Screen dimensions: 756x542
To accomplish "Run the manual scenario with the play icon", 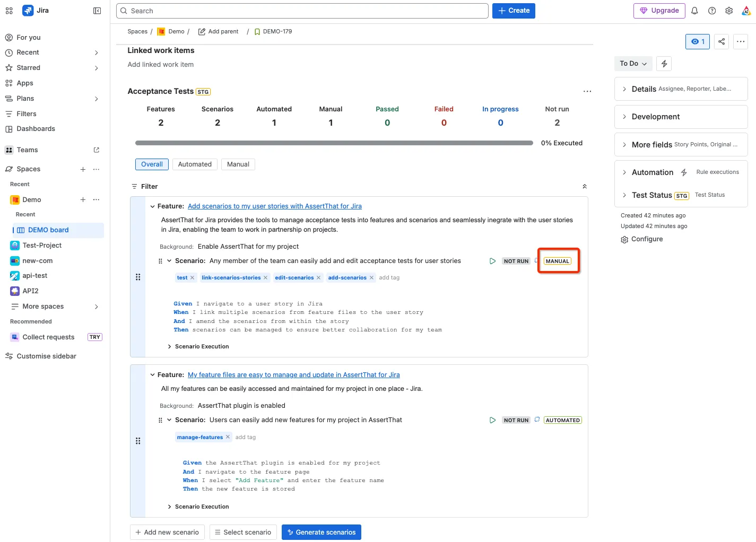I will (492, 261).
